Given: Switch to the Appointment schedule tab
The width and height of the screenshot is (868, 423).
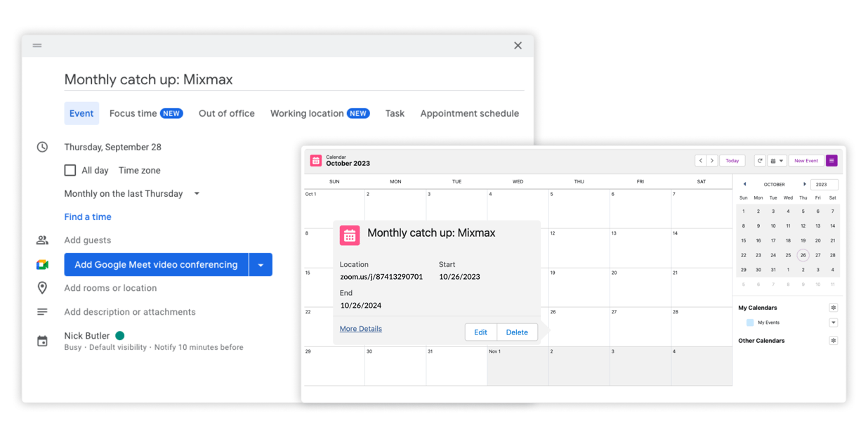Looking at the screenshot, I should click(x=469, y=113).
